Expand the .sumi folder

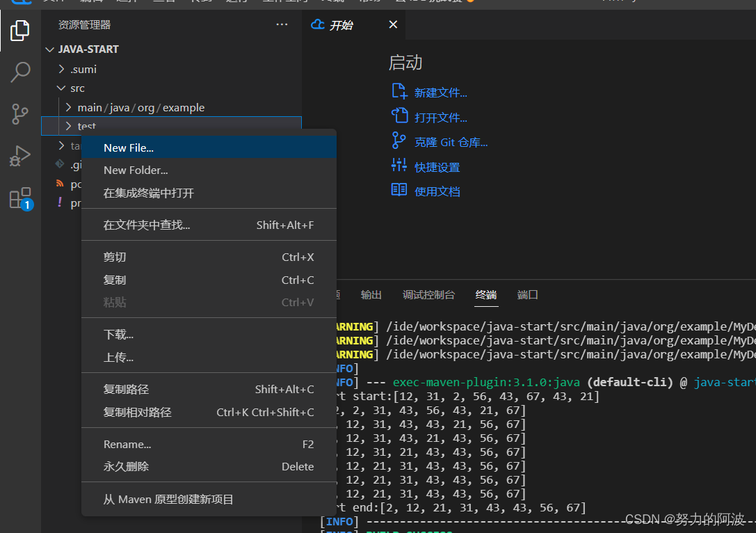tap(62, 69)
